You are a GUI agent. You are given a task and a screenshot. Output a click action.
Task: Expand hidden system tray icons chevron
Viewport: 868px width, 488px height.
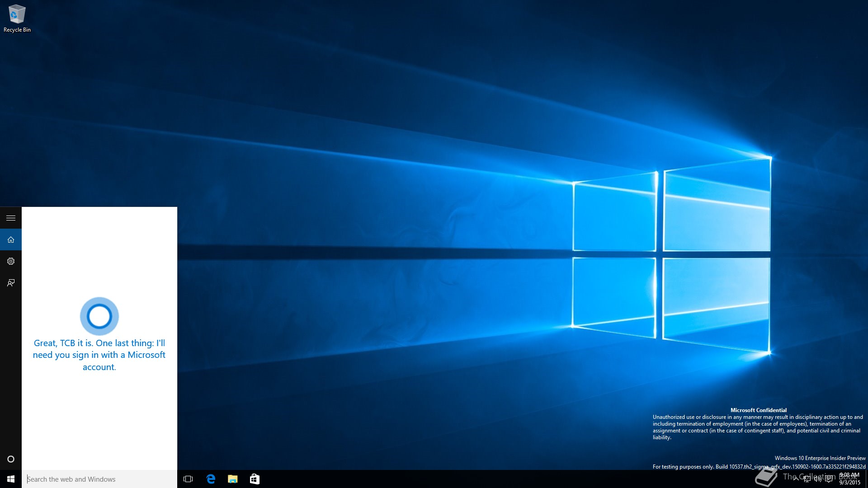point(796,479)
